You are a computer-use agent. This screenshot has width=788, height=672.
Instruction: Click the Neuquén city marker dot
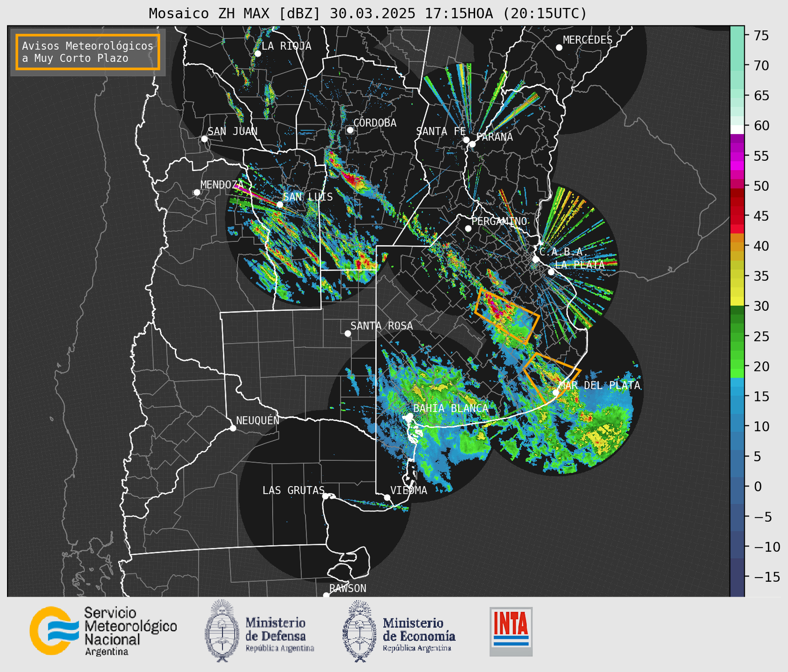click(x=233, y=428)
